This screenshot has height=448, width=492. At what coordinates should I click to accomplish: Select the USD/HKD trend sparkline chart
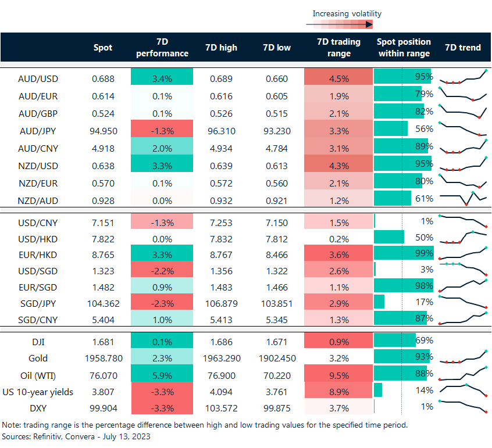[x=463, y=238]
